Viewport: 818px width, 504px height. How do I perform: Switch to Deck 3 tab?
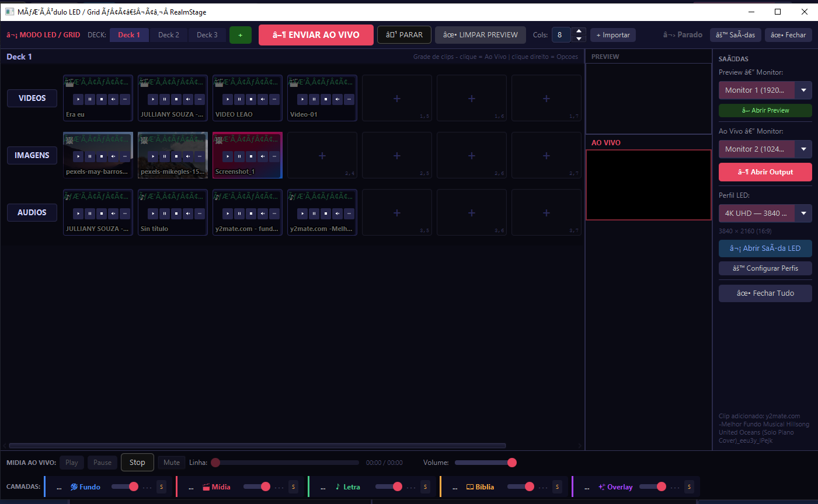click(207, 35)
